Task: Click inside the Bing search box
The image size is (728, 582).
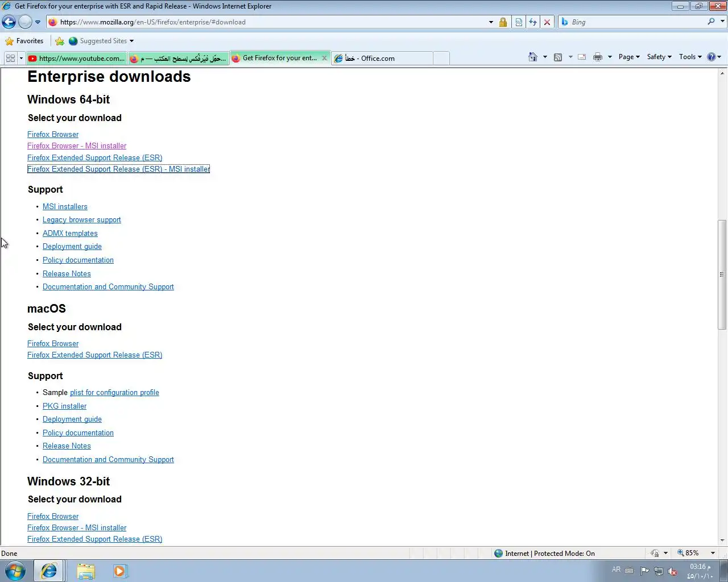Action: click(637, 22)
